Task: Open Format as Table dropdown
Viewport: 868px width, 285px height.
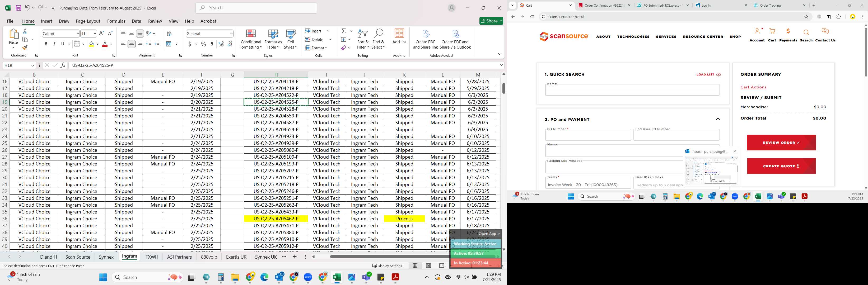Action: 273,39
